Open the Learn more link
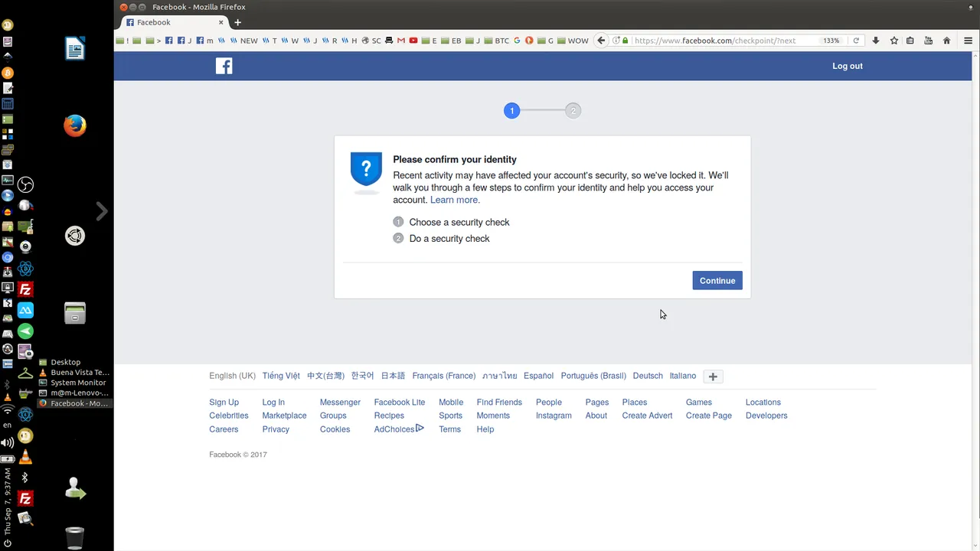980x551 pixels. point(455,200)
